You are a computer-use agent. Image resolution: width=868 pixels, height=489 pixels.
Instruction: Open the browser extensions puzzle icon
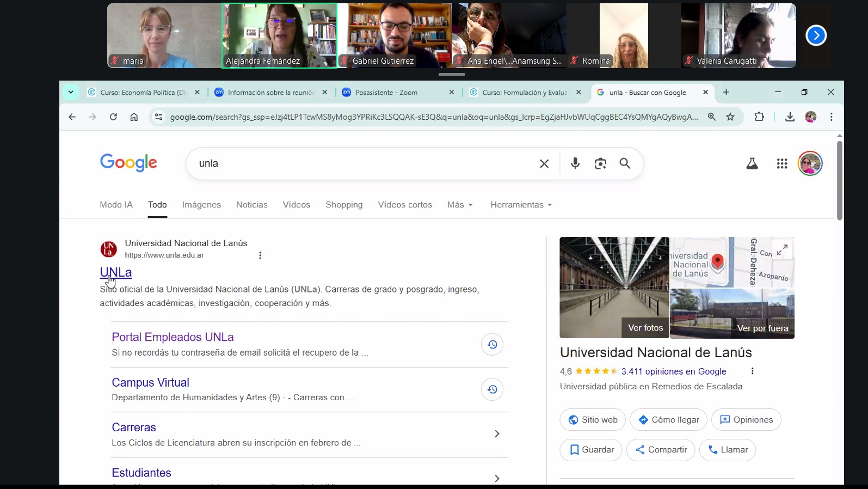[759, 117]
